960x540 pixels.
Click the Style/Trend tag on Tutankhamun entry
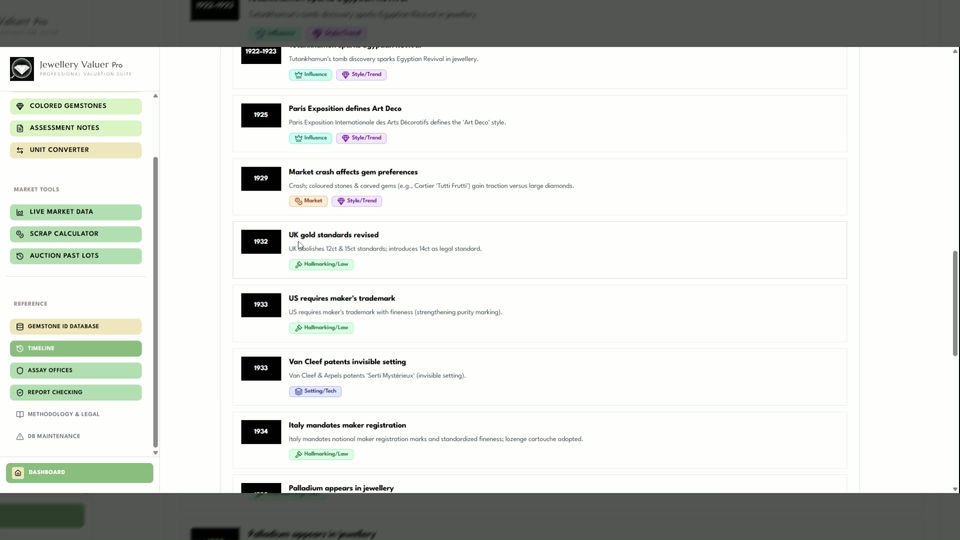pyautogui.click(x=361, y=75)
